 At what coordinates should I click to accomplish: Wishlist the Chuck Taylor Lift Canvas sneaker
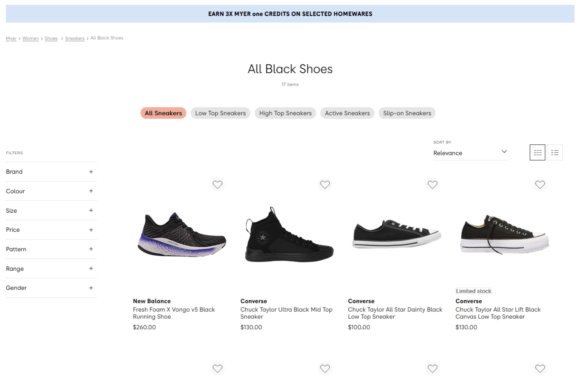[540, 185]
